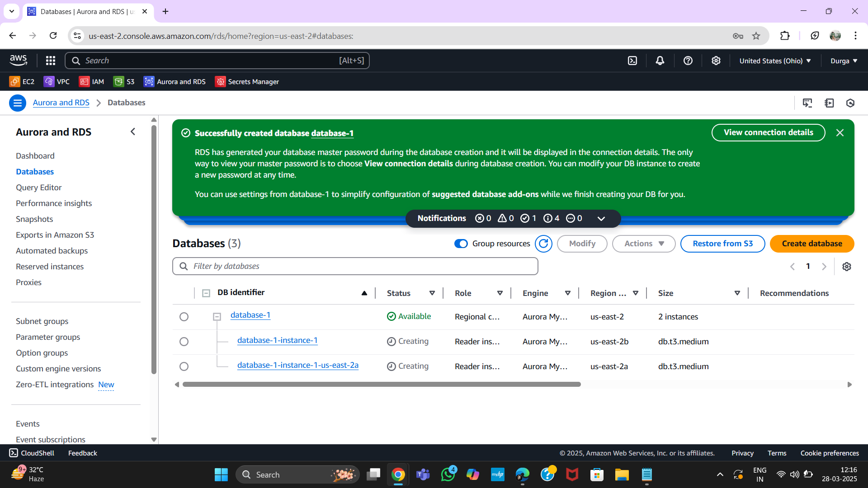Screen dimensions: 868x488
Task: Click the first tools icon beside breadcrumb
Action: pos(807,103)
